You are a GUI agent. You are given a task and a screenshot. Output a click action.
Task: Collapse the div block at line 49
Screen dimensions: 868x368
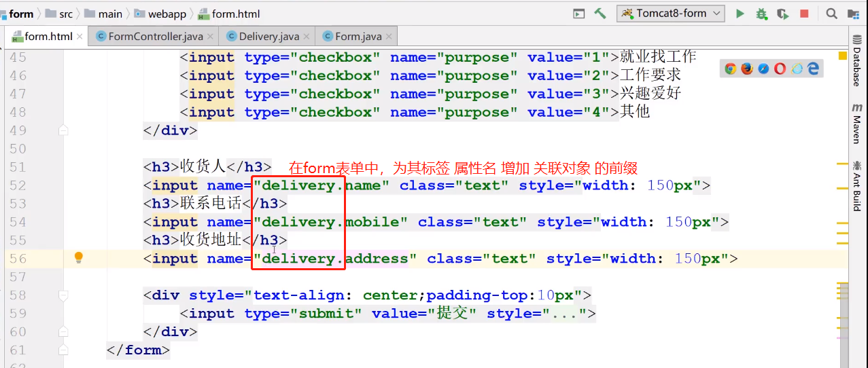tap(63, 130)
